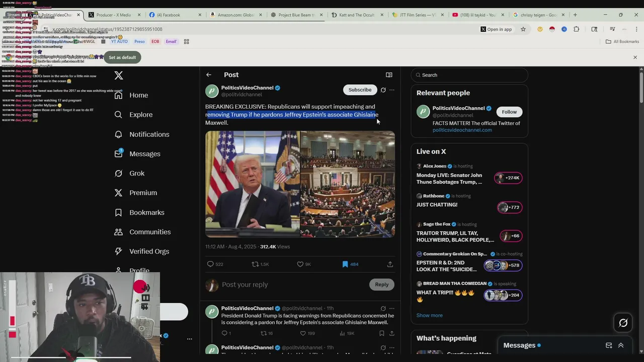Open Messages in sidebar

(x=137, y=154)
